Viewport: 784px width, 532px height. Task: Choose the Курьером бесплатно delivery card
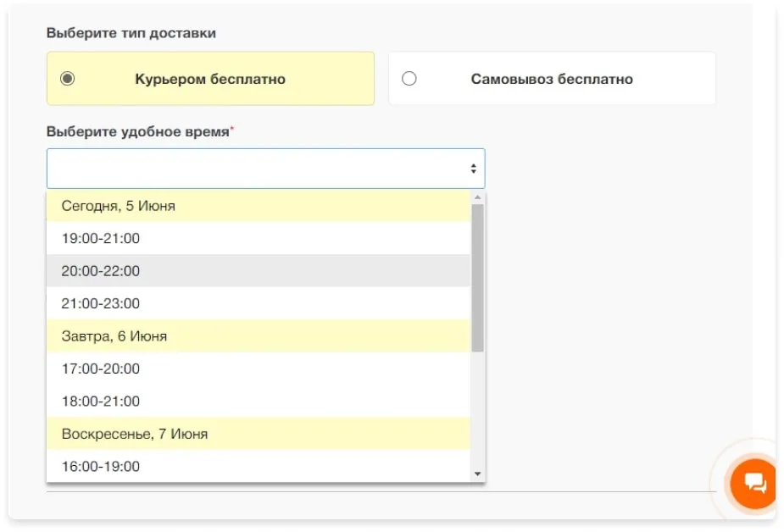pos(210,79)
